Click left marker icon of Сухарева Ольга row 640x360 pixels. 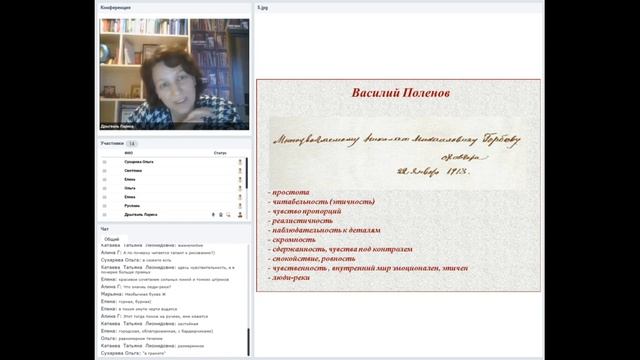pos(104,162)
